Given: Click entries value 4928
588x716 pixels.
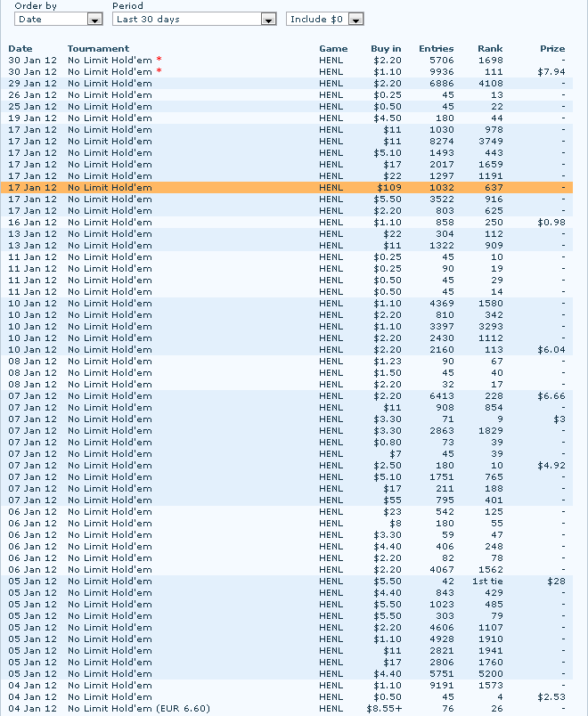Looking at the screenshot, I should [441, 639].
